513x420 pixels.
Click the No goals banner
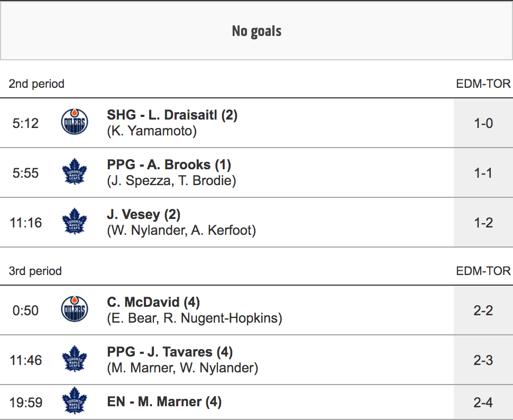point(256,31)
